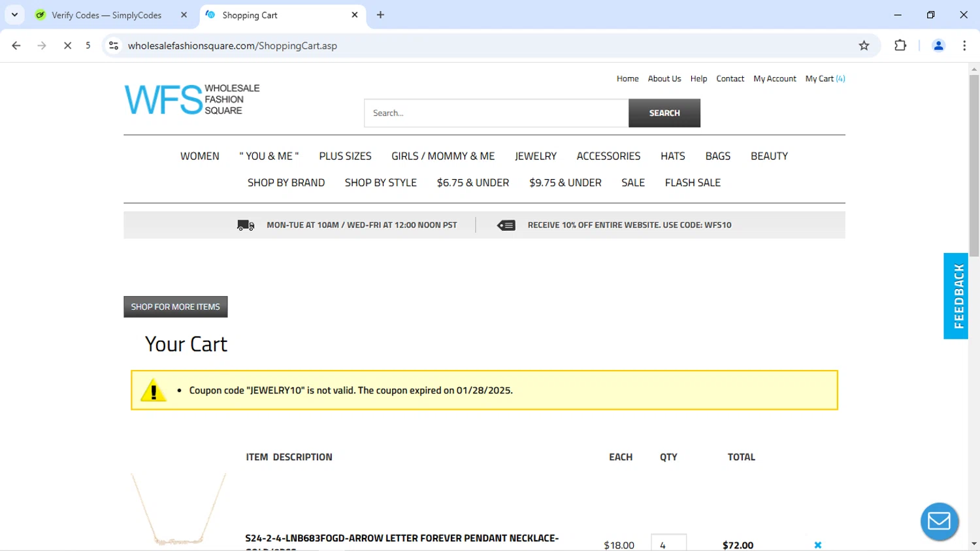Click the address bar URL
The width and height of the screenshot is (980, 551).
233,46
